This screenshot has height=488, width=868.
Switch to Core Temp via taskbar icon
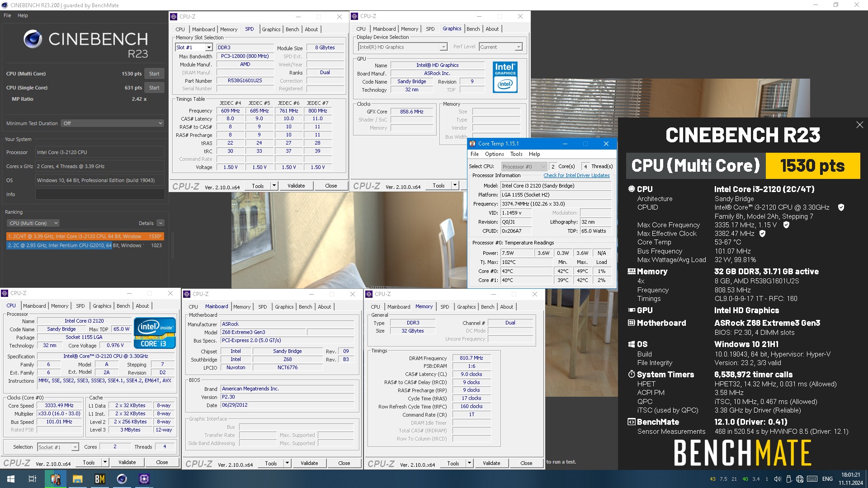tap(56, 479)
